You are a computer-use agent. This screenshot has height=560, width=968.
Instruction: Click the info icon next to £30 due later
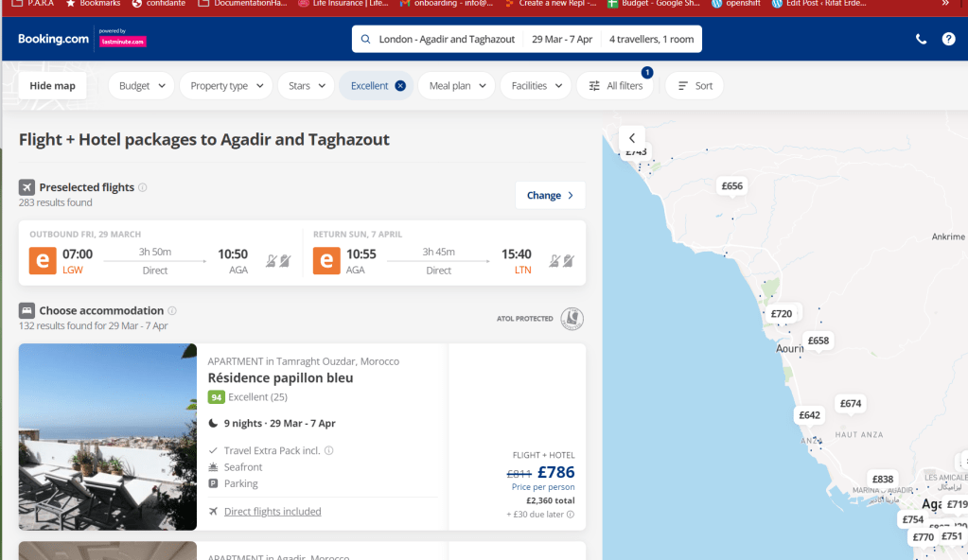(x=571, y=515)
